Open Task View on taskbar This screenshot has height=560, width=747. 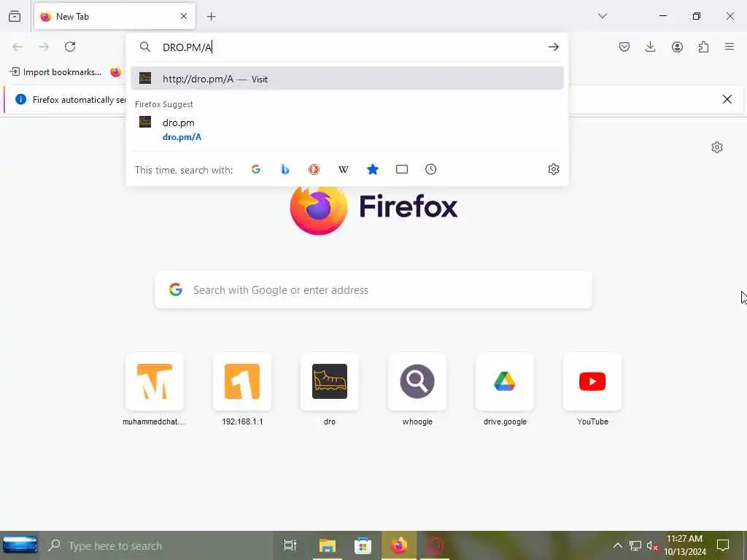pyautogui.click(x=290, y=545)
